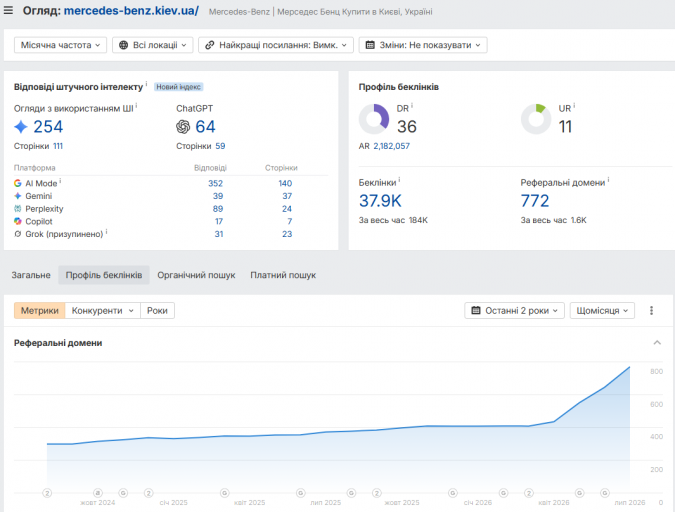
Task: Collapse the Реферальні домени chart section
Action: pos(657,343)
